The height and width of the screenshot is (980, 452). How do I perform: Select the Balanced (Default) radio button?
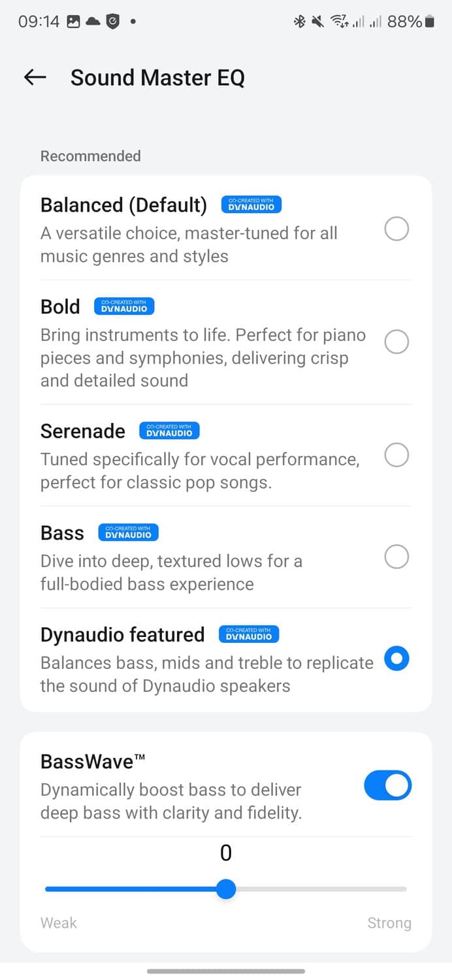click(x=396, y=229)
